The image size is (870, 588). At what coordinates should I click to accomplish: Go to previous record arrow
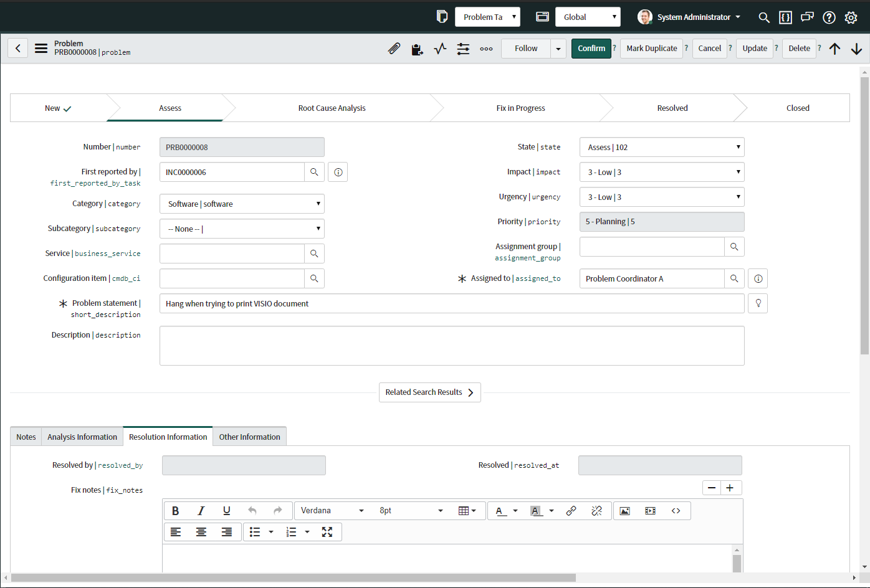pos(835,49)
